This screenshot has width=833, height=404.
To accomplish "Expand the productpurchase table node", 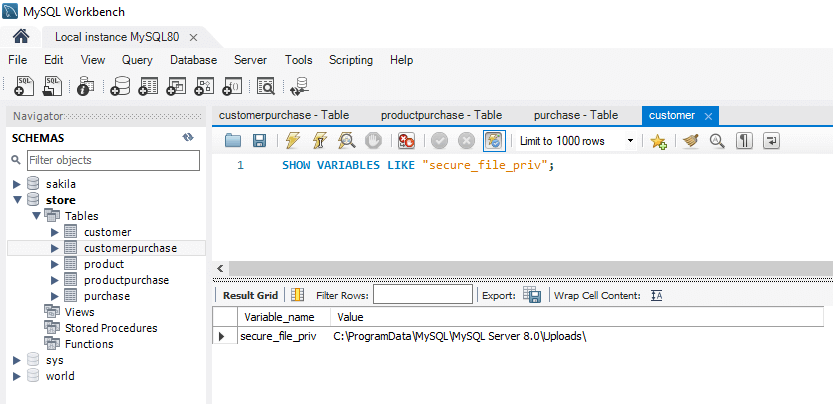I will [x=54, y=280].
